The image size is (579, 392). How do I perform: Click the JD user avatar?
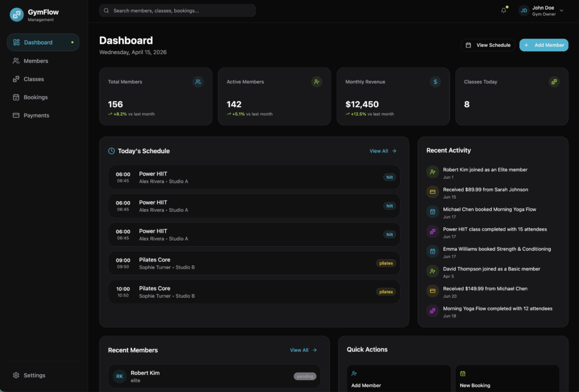[524, 11]
